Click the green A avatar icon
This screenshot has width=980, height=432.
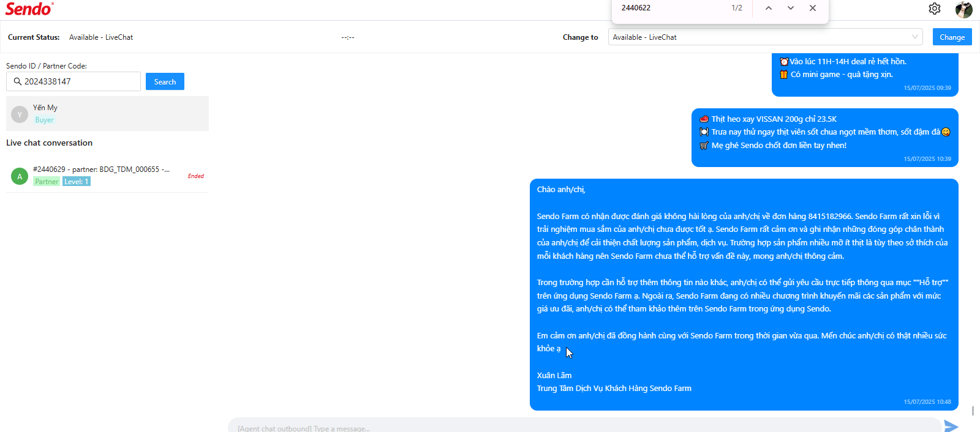point(20,176)
